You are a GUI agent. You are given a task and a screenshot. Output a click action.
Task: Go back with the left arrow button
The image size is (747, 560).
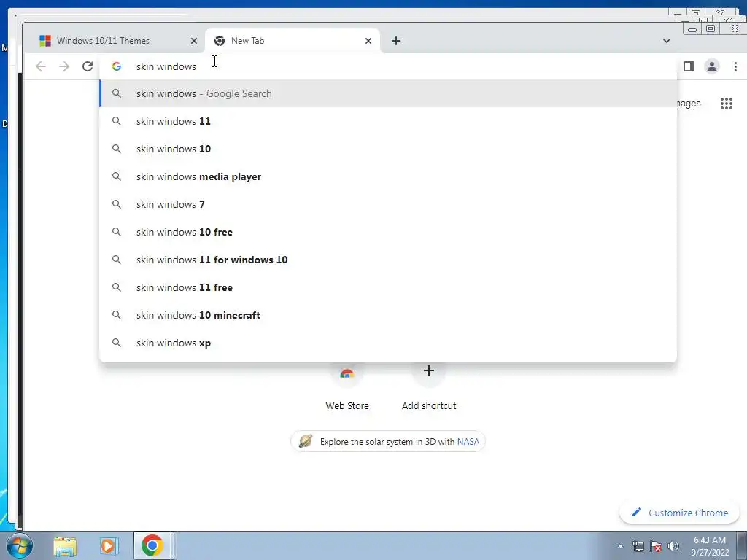41,66
